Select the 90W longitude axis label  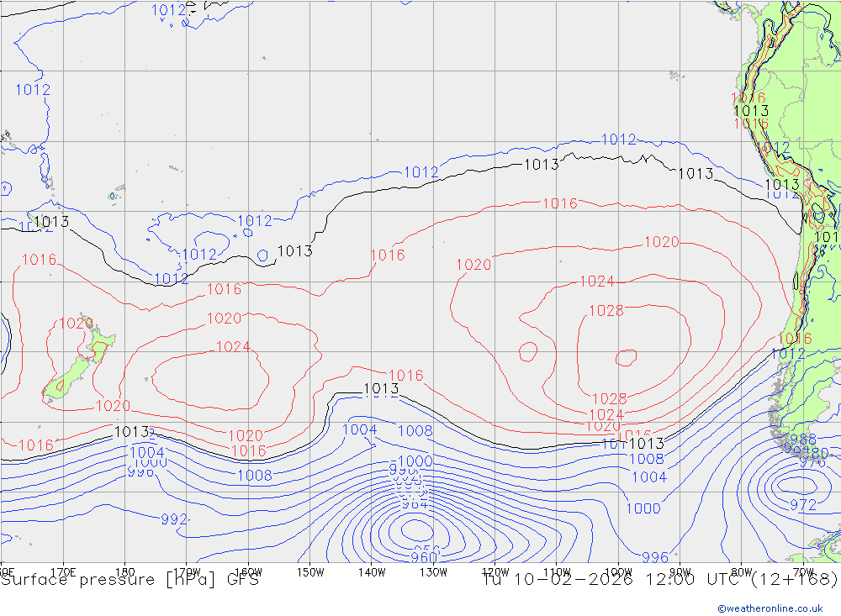click(x=680, y=572)
